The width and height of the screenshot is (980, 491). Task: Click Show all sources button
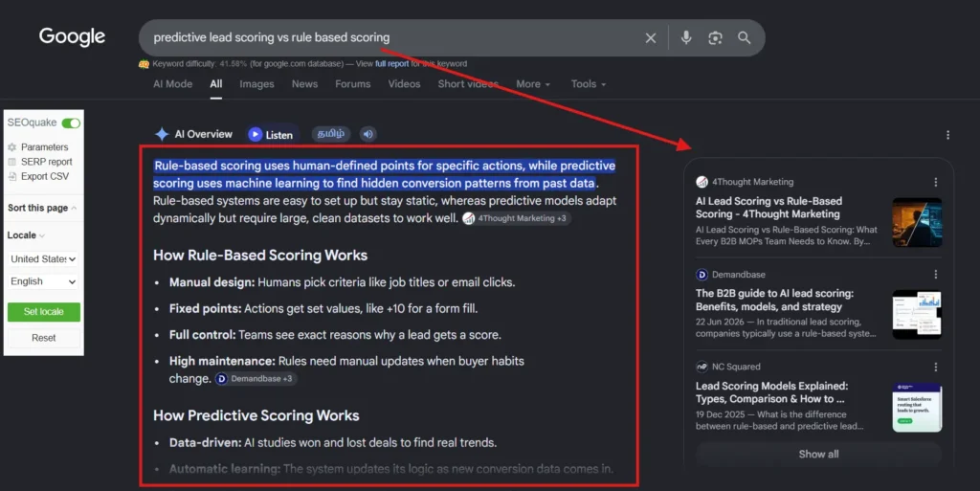pyautogui.click(x=818, y=454)
